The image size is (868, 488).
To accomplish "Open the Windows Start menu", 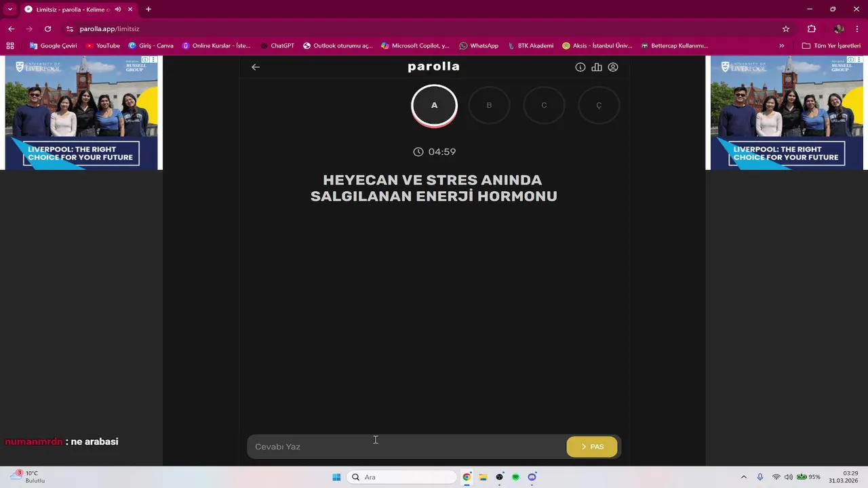I will (336, 477).
